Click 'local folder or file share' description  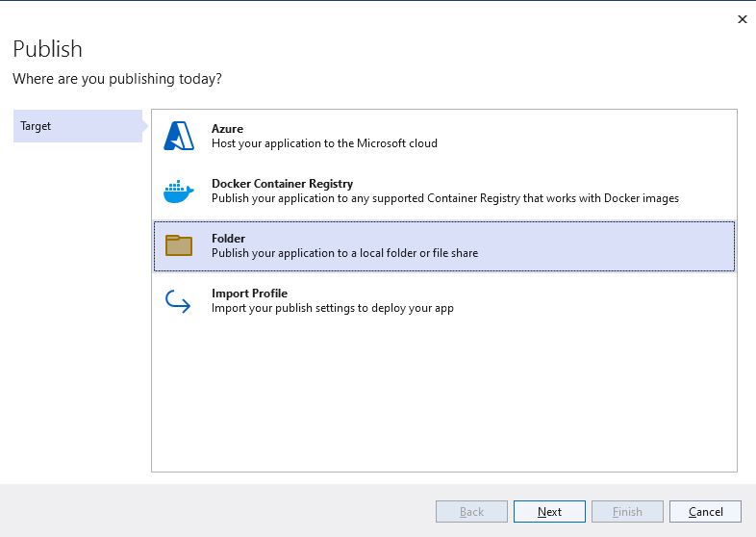[344, 253]
